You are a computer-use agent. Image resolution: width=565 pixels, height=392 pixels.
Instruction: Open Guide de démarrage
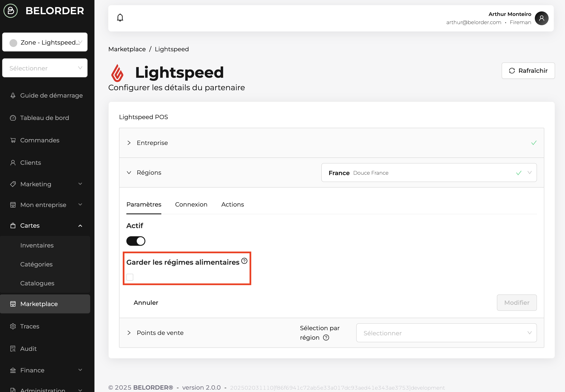tap(45, 95)
